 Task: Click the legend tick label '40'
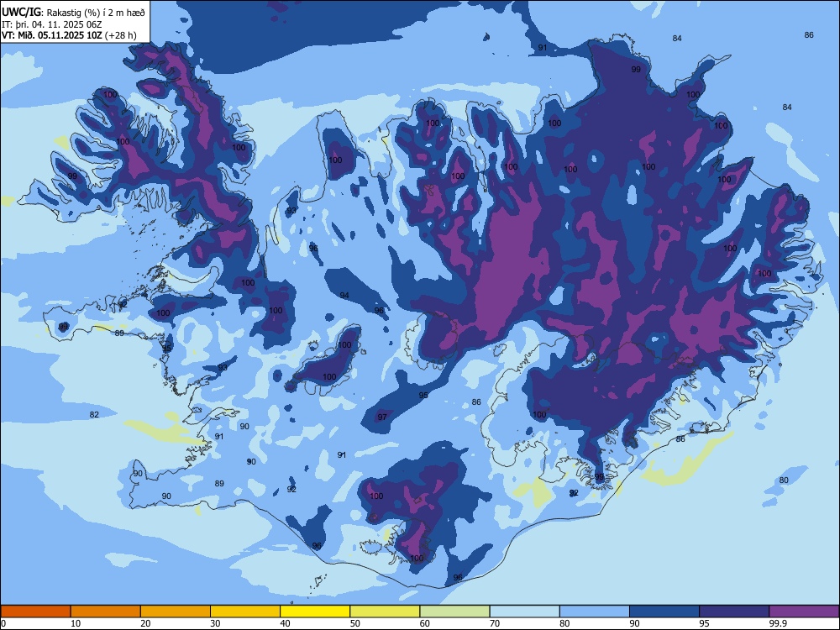point(285,623)
